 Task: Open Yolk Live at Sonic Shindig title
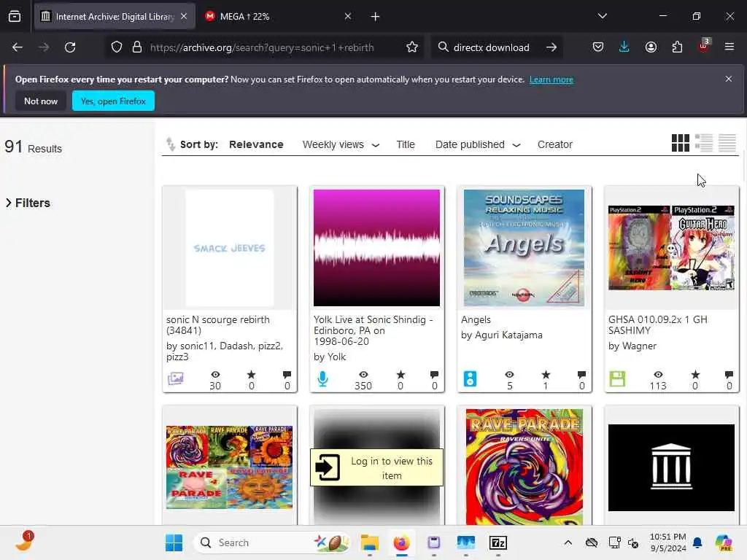pos(373,330)
